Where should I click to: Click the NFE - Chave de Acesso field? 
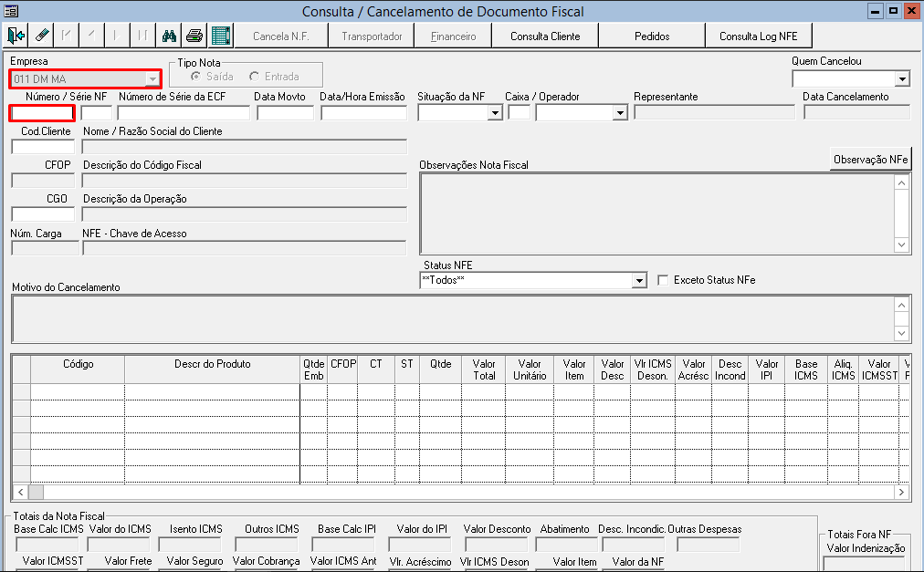(x=245, y=248)
